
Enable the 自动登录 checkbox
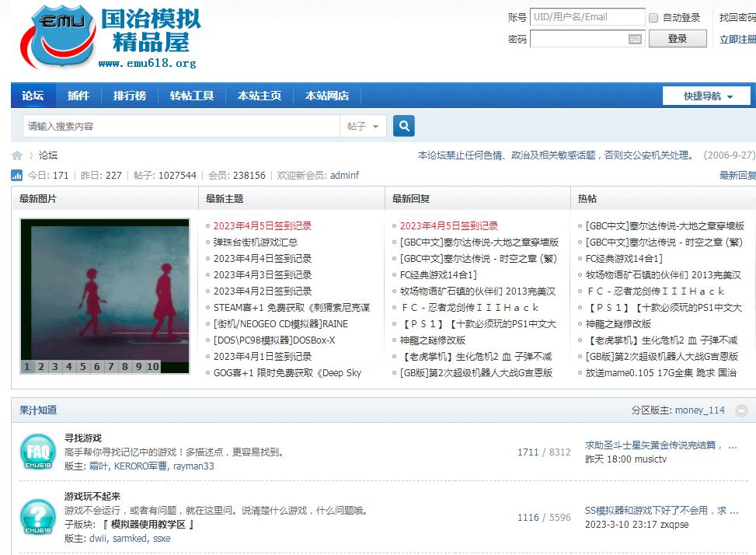[x=653, y=18]
